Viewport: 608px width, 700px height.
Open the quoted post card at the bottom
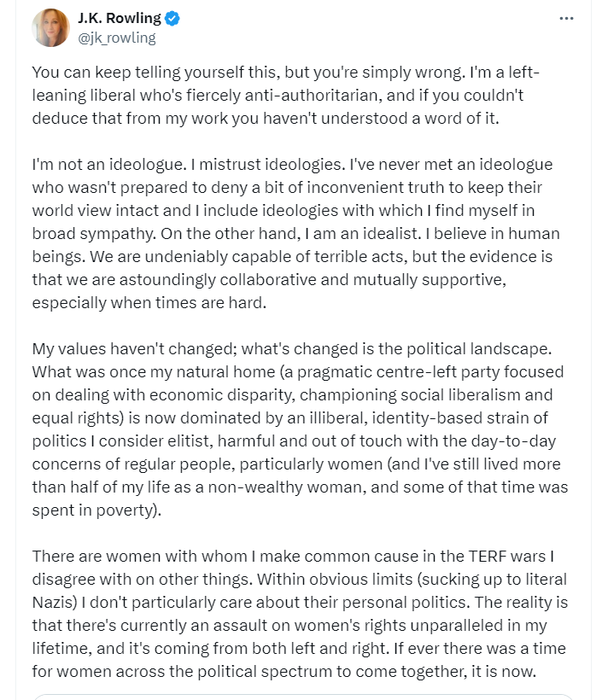coord(304,697)
